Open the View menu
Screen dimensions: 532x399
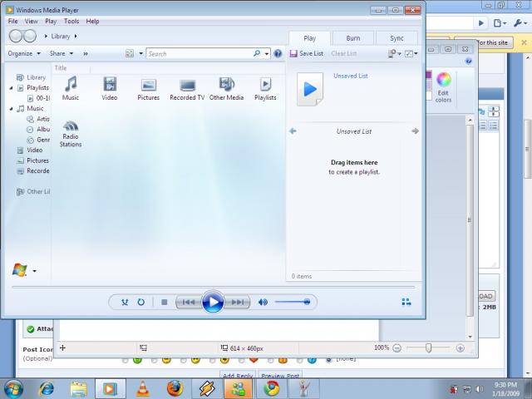tap(32, 21)
